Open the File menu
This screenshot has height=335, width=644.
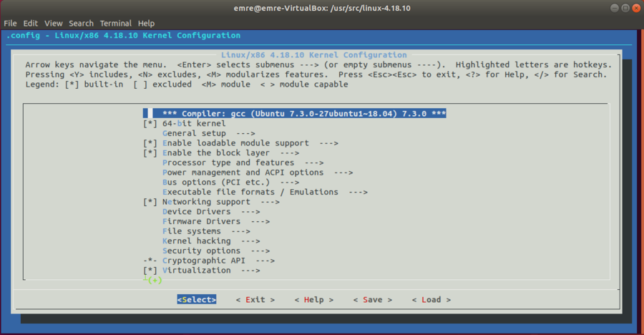tap(10, 24)
